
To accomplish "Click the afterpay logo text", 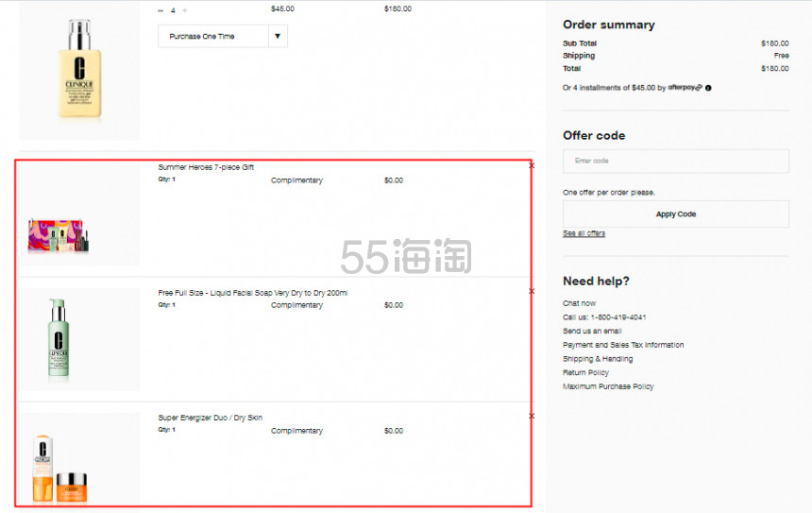I will pyautogui.click(x=685, y=88).
